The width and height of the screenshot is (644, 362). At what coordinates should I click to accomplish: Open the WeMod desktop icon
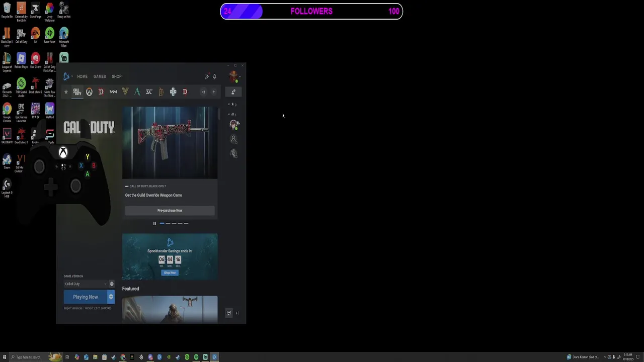(x=49, y=111)
